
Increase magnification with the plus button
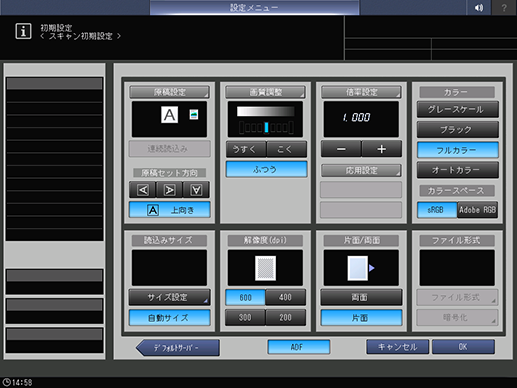click(x=382, y=149)
